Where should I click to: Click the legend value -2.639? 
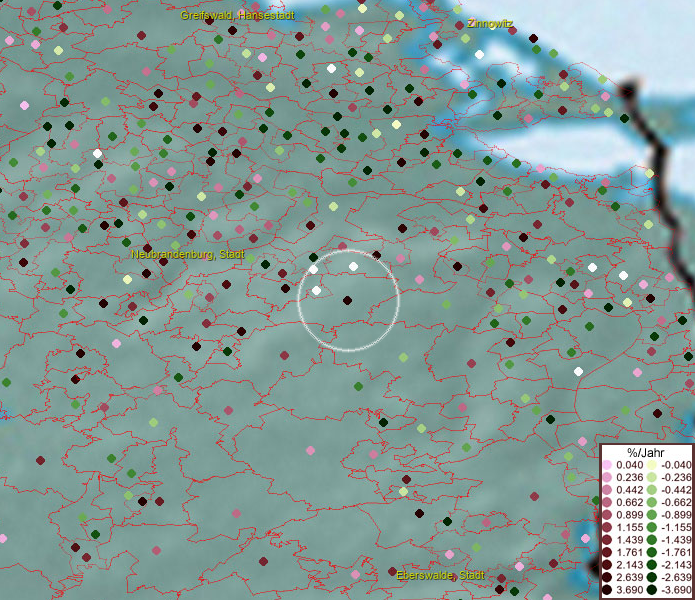(676, 577)
